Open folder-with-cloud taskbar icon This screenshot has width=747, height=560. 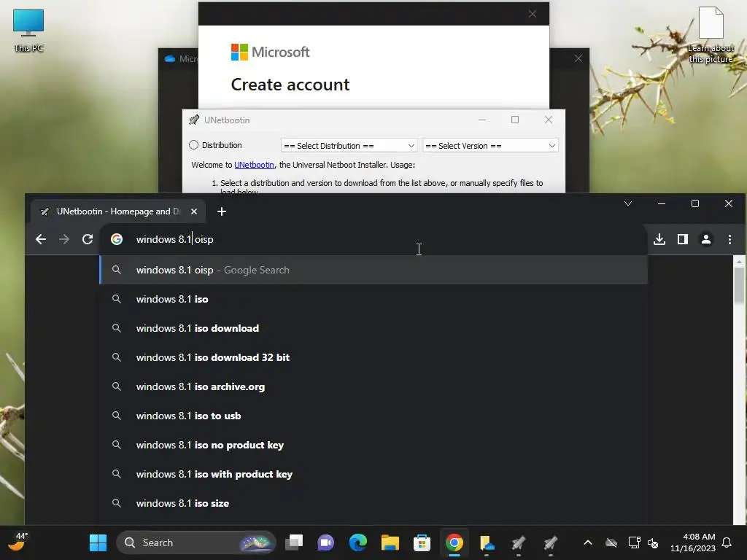pos(487,542)
